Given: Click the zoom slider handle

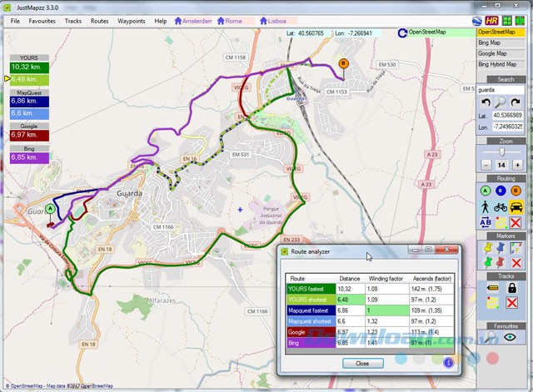Looking at the screenshot, I should click(x=500, y=151).
